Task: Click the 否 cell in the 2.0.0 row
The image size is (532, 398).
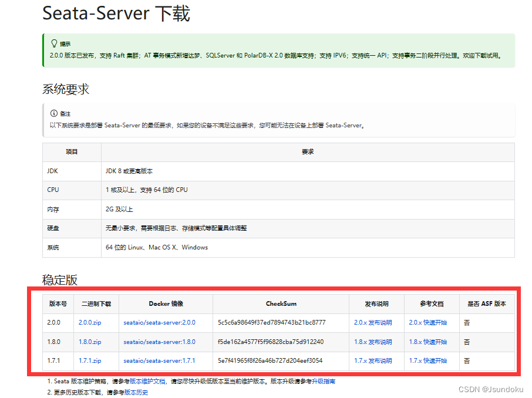Action: (487, 323)
